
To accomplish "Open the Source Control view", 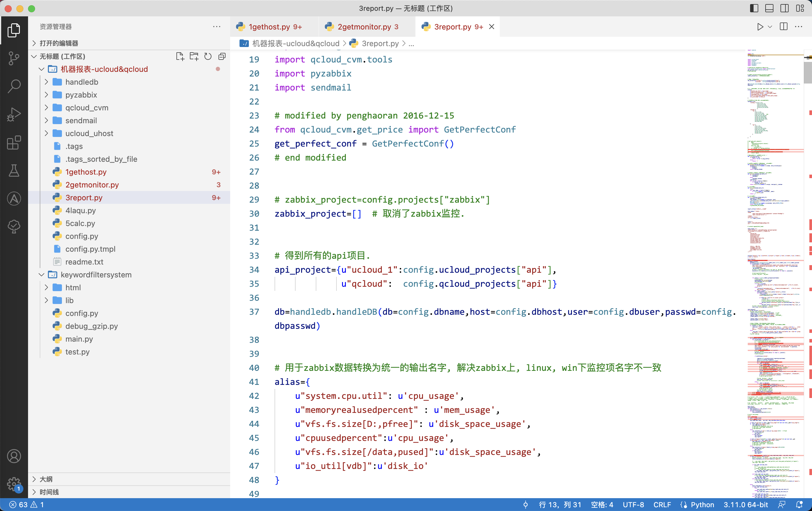I will click(14, 58).
